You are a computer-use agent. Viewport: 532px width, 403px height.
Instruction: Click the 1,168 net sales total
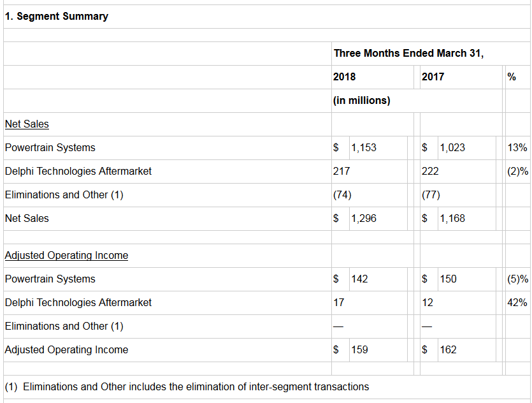click(x=452, y=218)
